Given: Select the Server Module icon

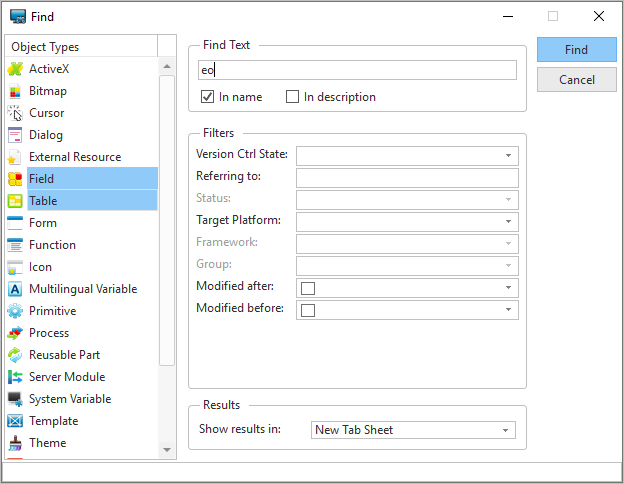Looking at the screenshot, I should point(15,377).
